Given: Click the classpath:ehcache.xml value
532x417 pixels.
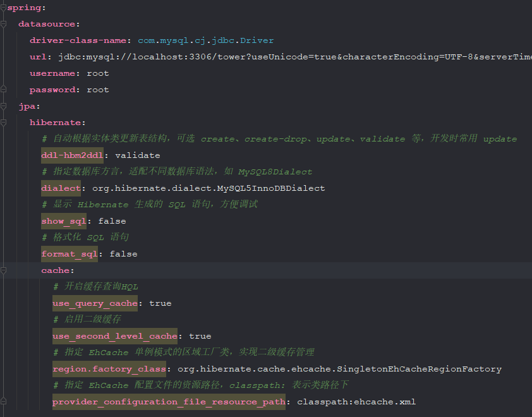Looking at the screenshot, I should point(356,402).
